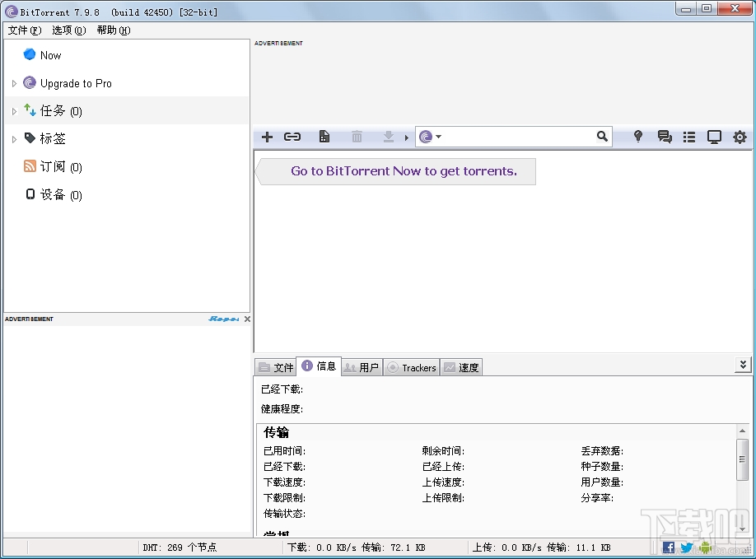Switch to the 用户 tab
756x559 pixels.
(362, 368)
